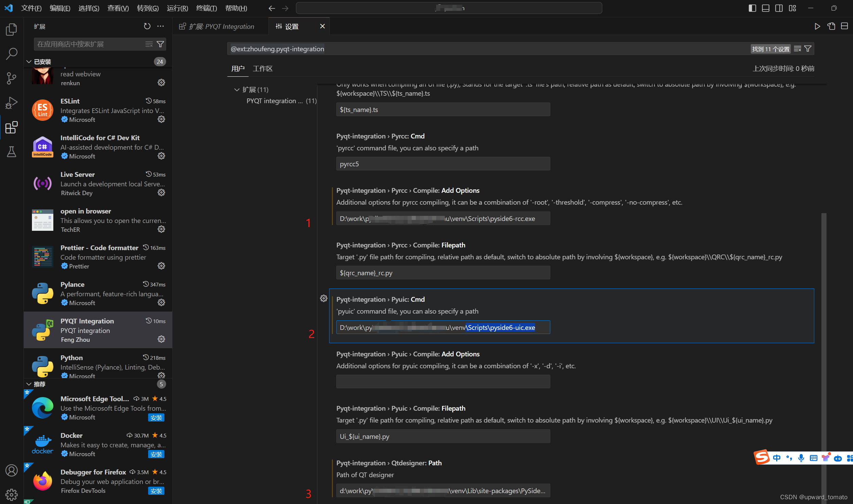This screenshot has width=853, height=504.
Task: Open the 查看(V) menu
Action: [x=118, y=8]
